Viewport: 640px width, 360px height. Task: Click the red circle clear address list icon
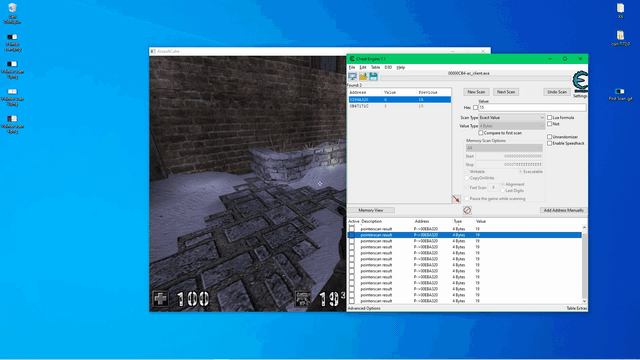coord(467,210)
